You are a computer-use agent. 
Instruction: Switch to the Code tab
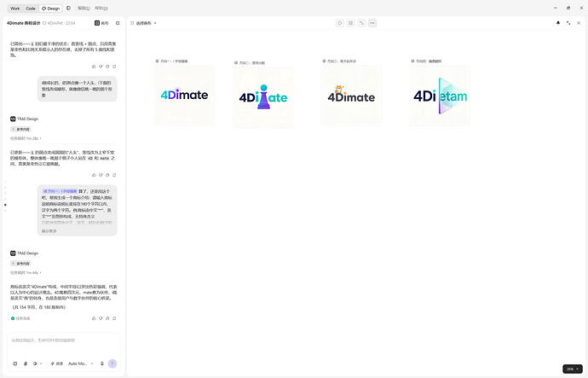coord(31,9)
